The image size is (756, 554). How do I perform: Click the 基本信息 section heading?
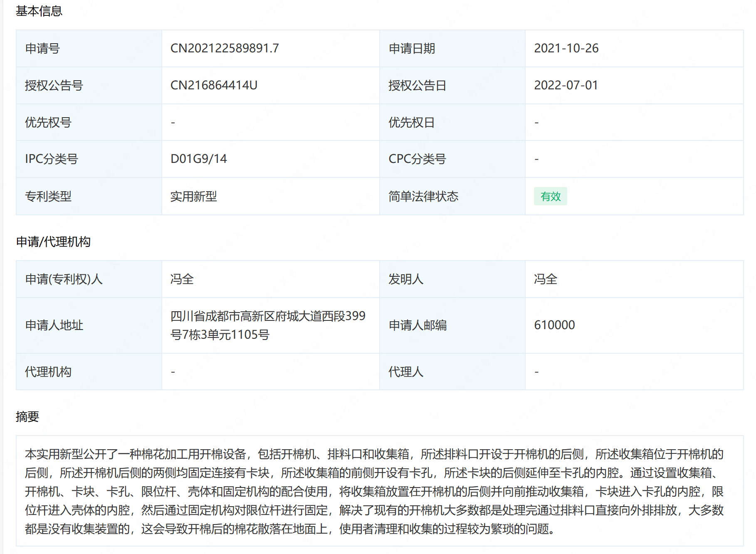pos(39,11)
